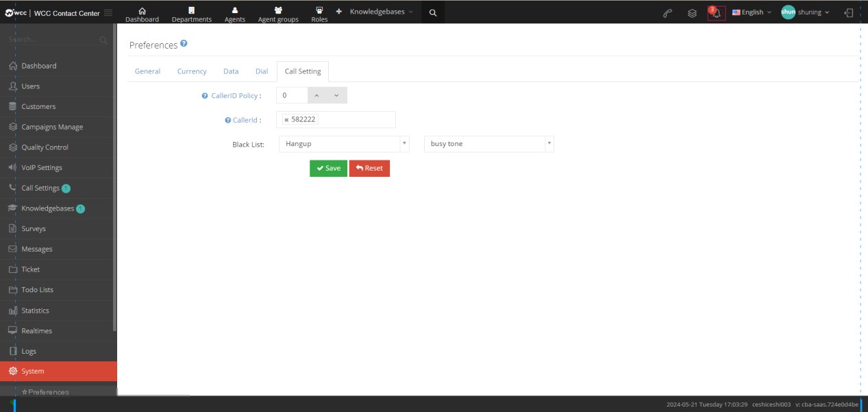Click the sidebar search field
The height and width of the screenshot is (412, 868).
[52, 40]
